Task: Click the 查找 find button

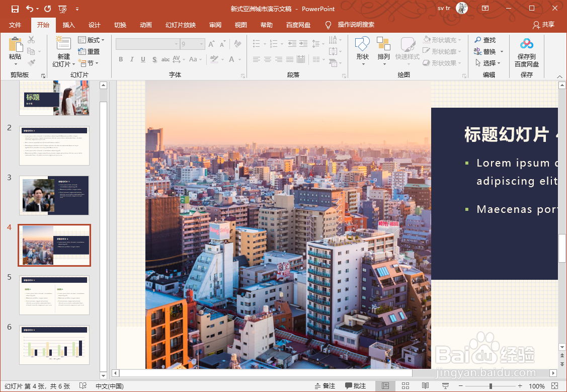Action: 485,40
